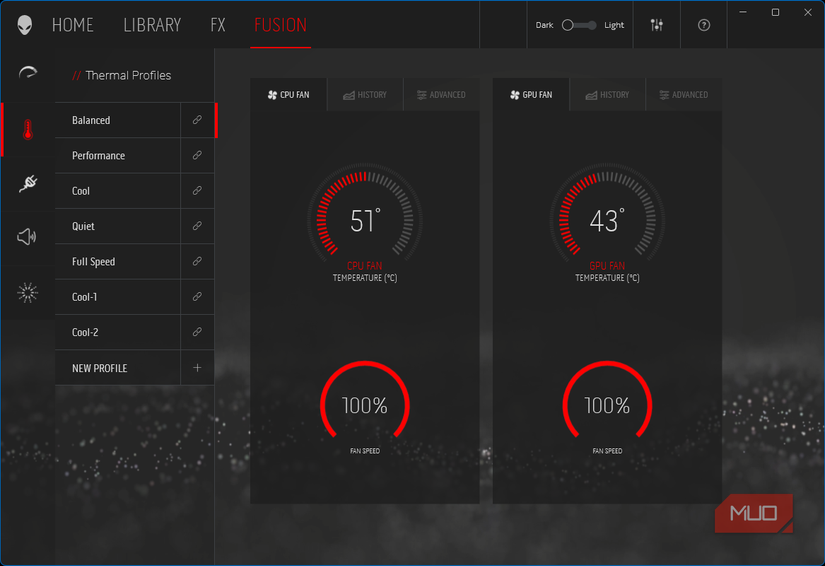This screenshot has width=825, height=566.
Task: Select the Quiet thermal profile
Action: point(118,226)
